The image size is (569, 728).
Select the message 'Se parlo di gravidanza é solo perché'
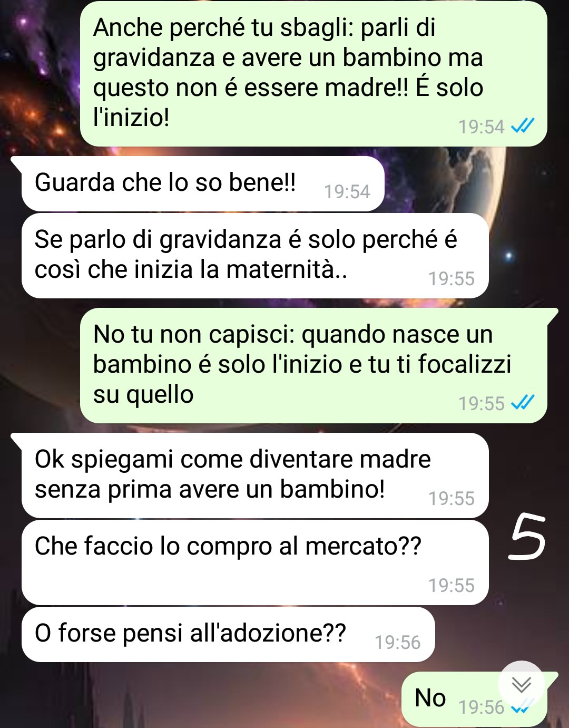click(x=255, y=256)
